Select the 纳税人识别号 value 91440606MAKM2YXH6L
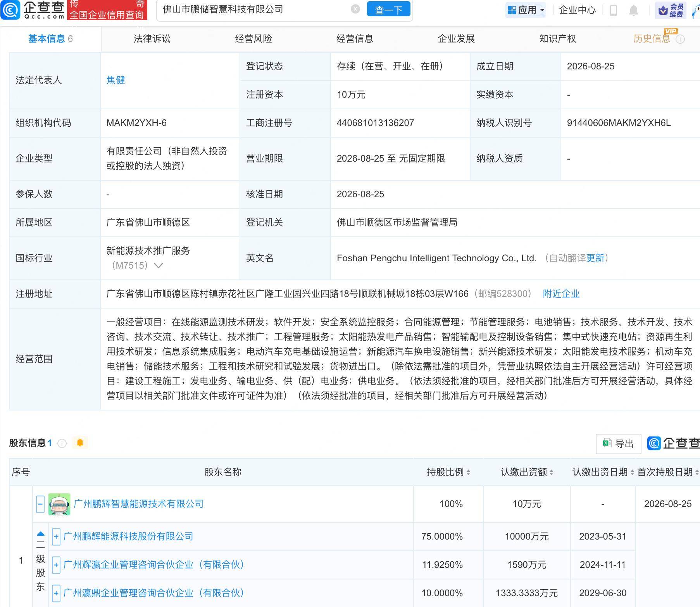Viewport: 700px width, 607px height. pos(619,123)
